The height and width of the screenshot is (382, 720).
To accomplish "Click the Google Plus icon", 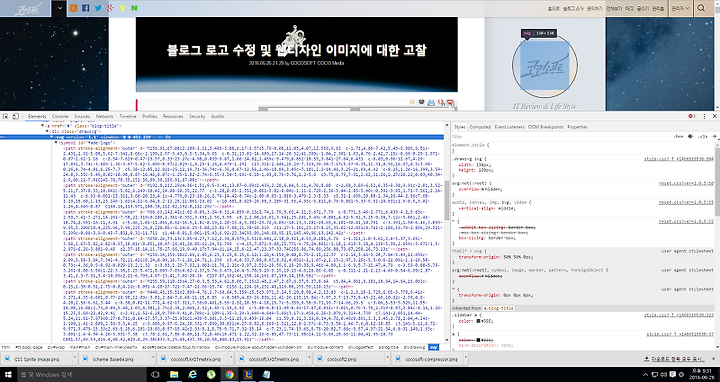I will pos(110,8).
